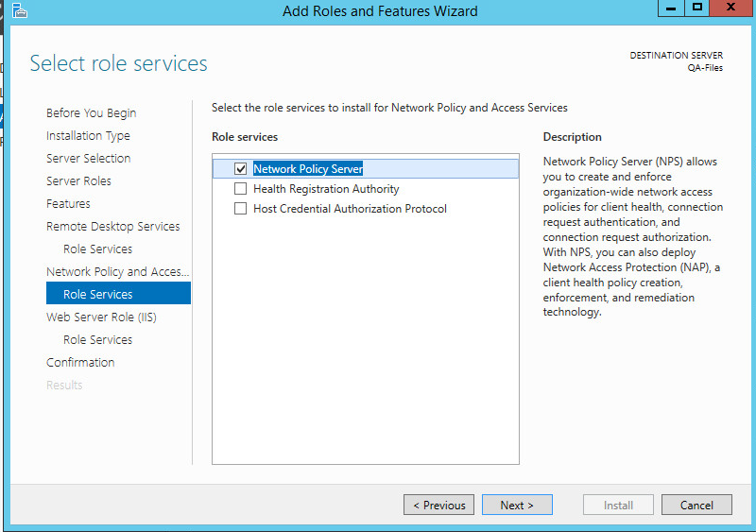
Task: Check the Host Credential Authorization Protocol box
Action: [x=240, y=209]
